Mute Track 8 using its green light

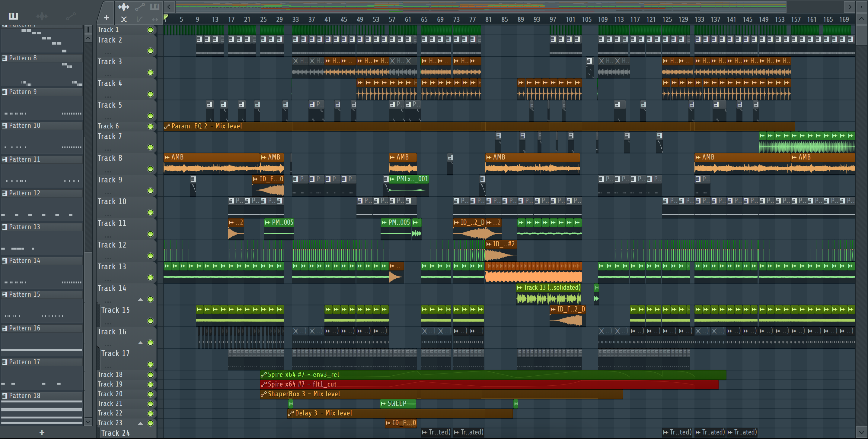[150, 169]
